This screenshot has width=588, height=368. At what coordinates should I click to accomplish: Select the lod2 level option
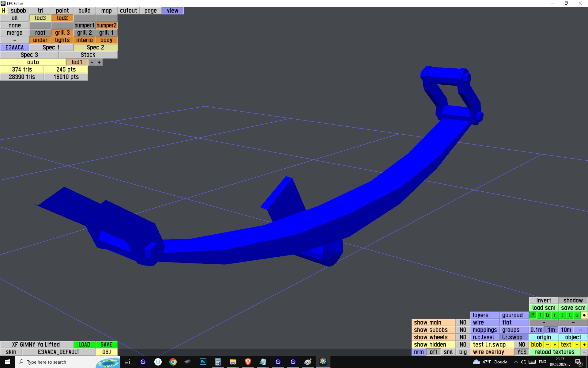[x=62, y=18]
